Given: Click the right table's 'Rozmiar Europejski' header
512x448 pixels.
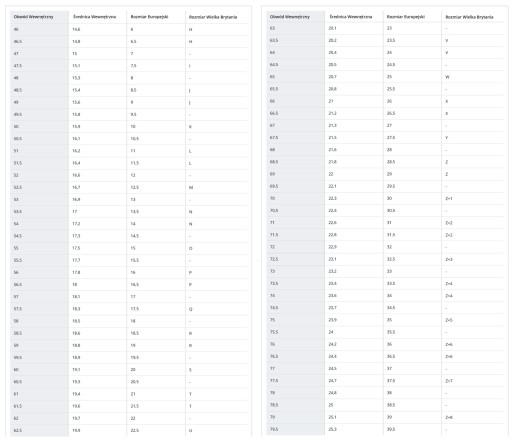Looking at the screenshot, I should (406, 17).
